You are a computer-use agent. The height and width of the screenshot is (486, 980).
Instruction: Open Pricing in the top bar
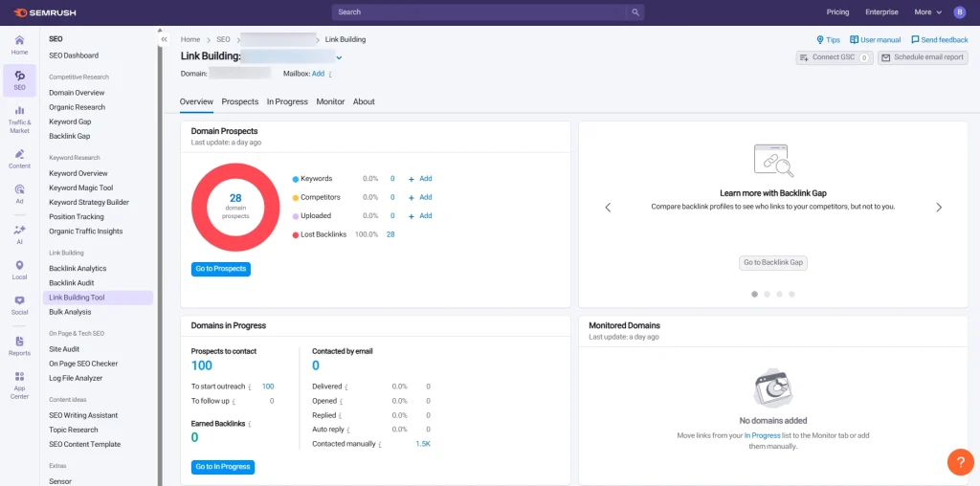(837, 11)
